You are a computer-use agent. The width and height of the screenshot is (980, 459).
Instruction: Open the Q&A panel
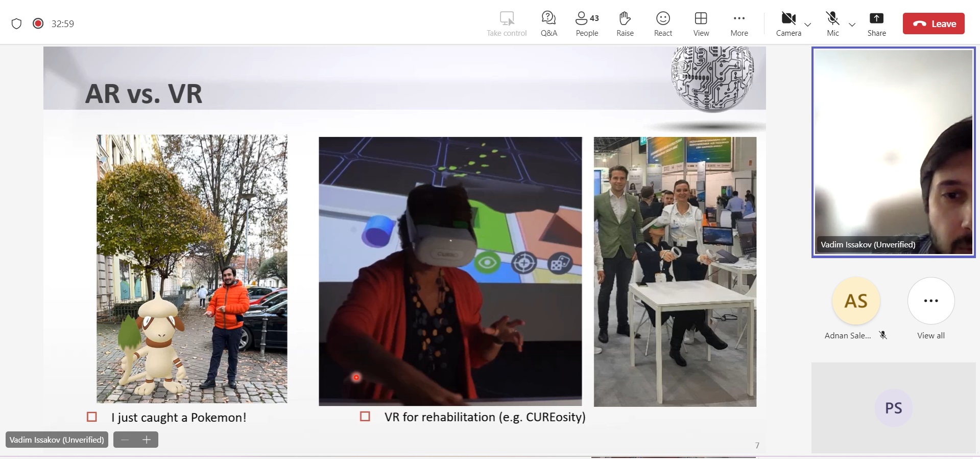click(x=548, y=24)
